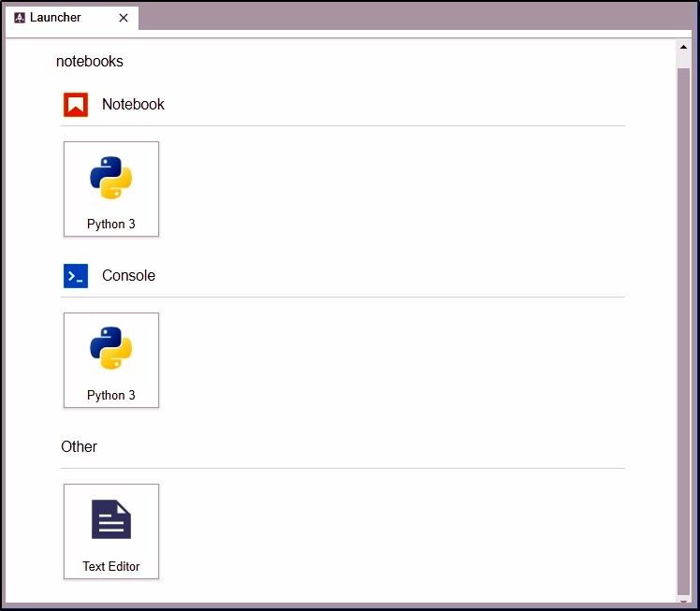Select the Launcher tab title
The height and width of the screenshot is (611, 700).
click(55, 18)
